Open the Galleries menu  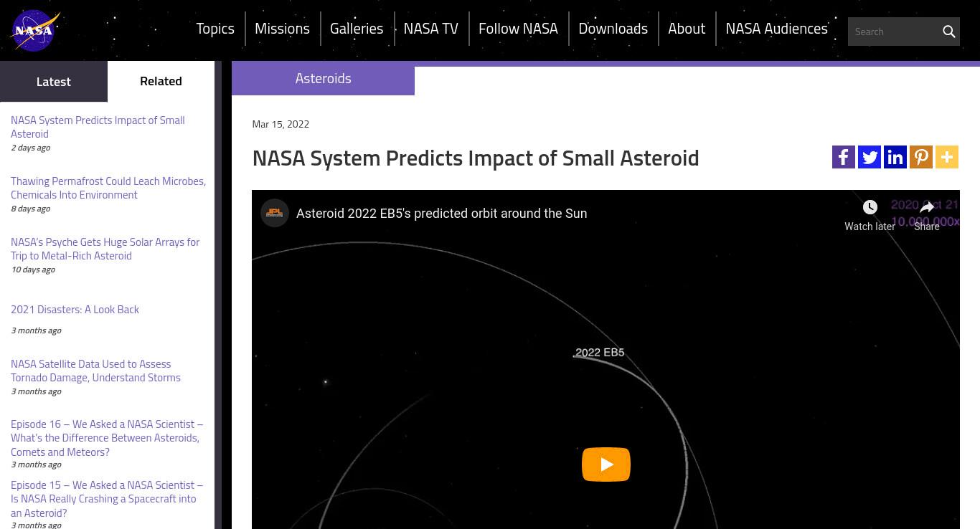click(357, 29)
